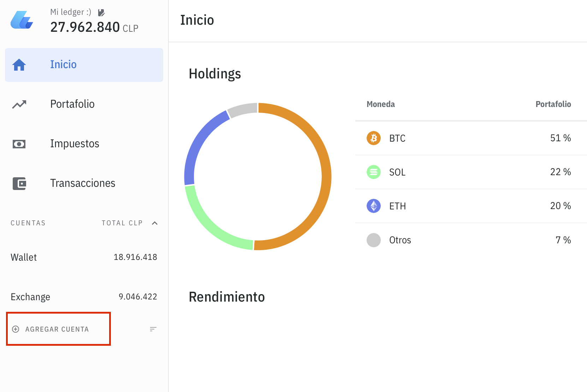
Task: Open the accounts sort filter icon
Action: [x=153, y=329]
